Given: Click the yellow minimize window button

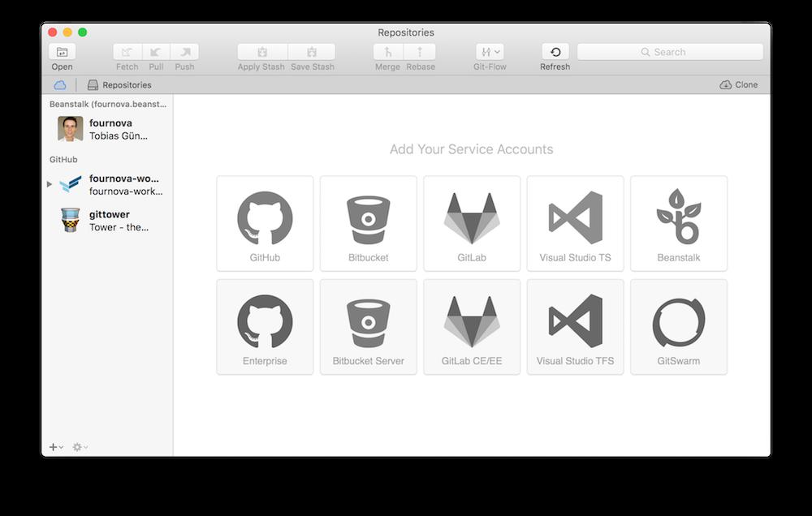Looking at the screenshot, I should pyautogui.click(x=67, y=32).
